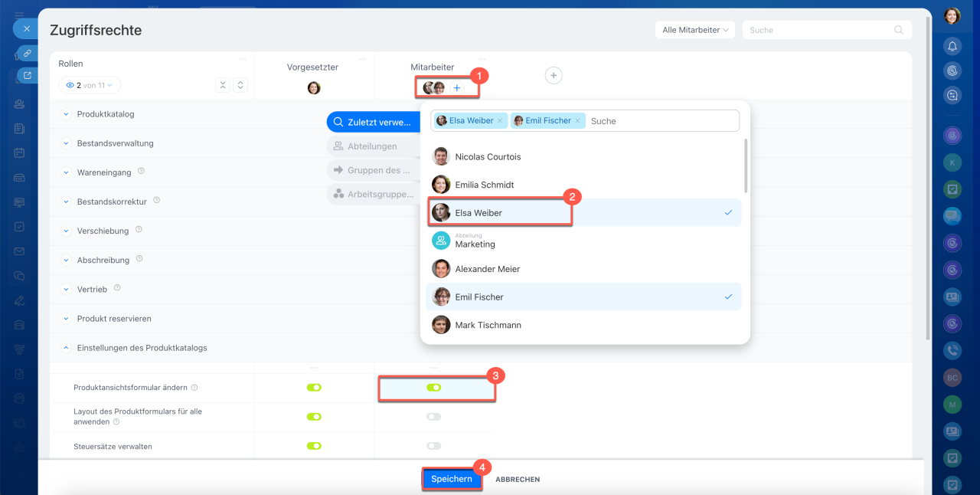Click the user profile avatar at top right

952,15
